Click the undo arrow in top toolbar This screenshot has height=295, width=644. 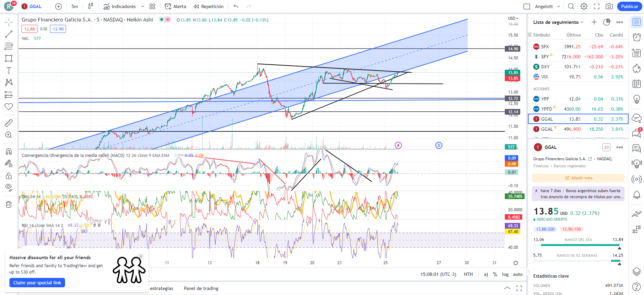coord(236,6)
